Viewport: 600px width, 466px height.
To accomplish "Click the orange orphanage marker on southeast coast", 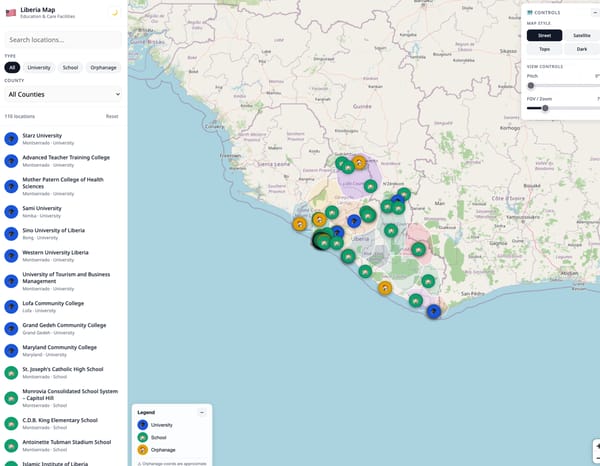I will 385,288.
